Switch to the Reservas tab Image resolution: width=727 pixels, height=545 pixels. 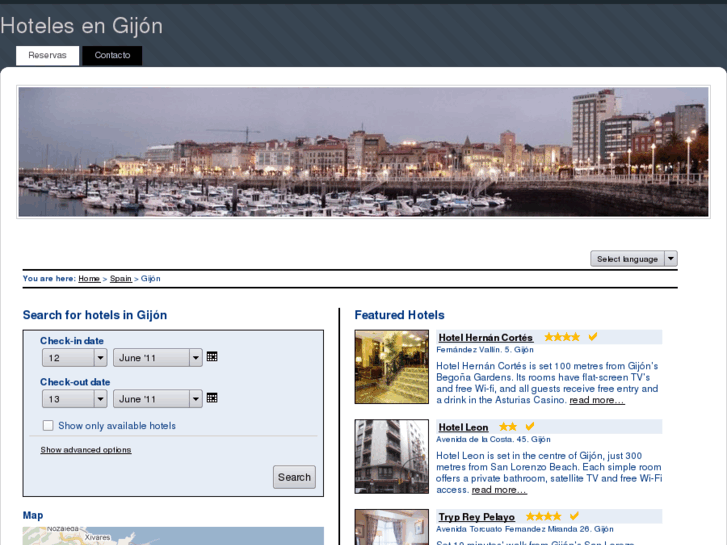tap(47, 55)
